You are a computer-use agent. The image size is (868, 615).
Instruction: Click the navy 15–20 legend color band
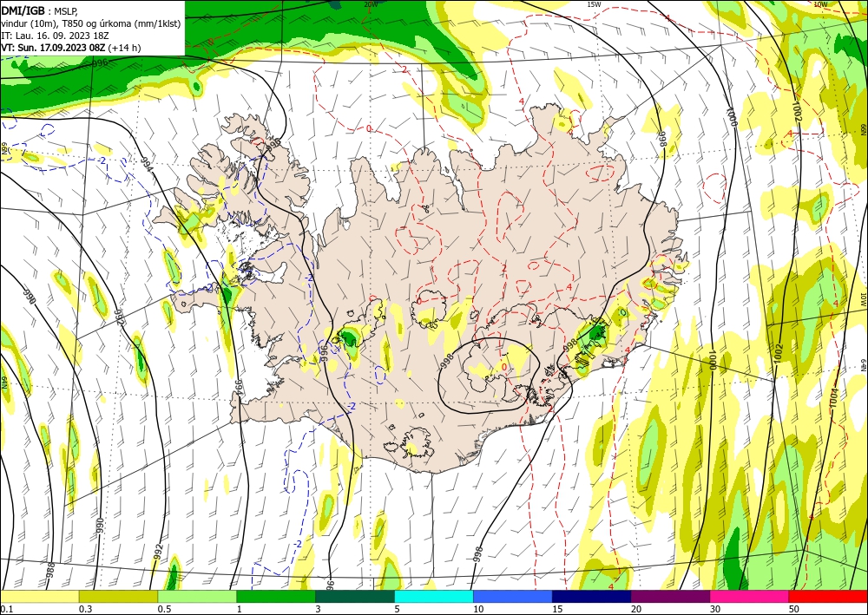click(x=591, y=596)
